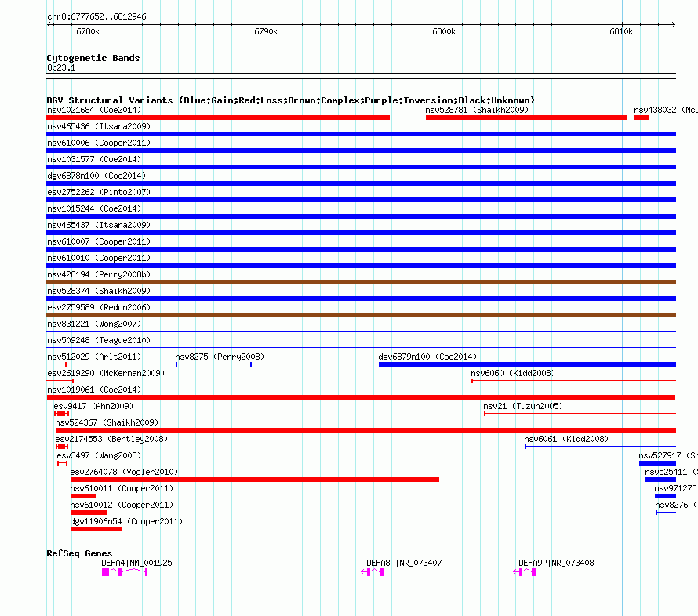The width and height of the screenshot is (698, 616).
Task: Click the DEFA4 gene glyph
Action: [x=124, y=572]
